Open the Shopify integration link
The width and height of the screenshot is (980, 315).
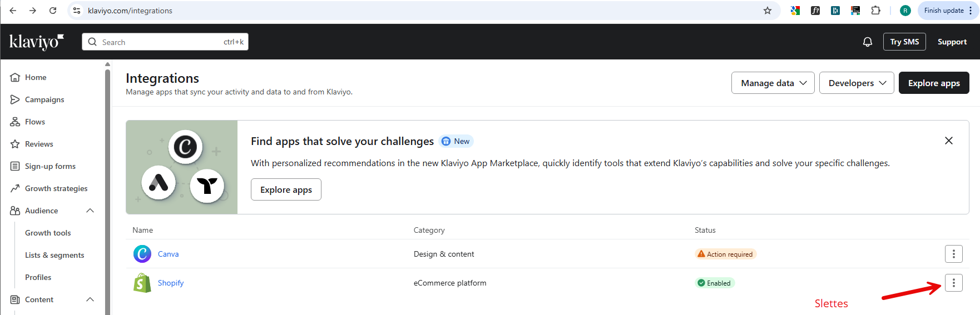click(x=171, y=283)
